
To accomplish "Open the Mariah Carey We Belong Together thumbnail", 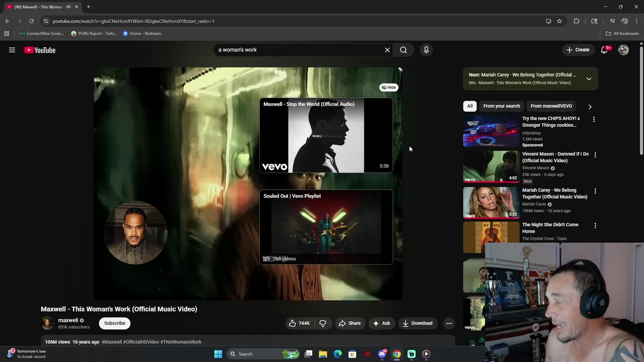I will [x=491, y=203].
